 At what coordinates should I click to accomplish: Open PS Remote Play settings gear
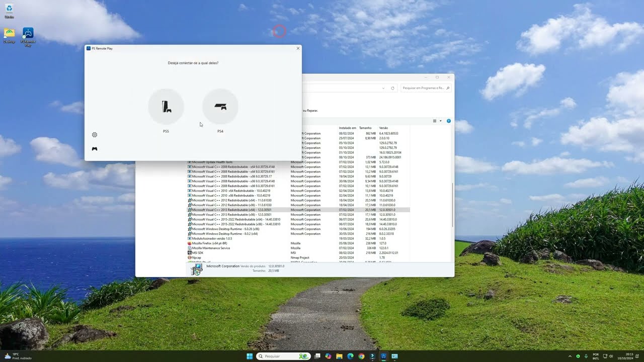tap(95, 135)
